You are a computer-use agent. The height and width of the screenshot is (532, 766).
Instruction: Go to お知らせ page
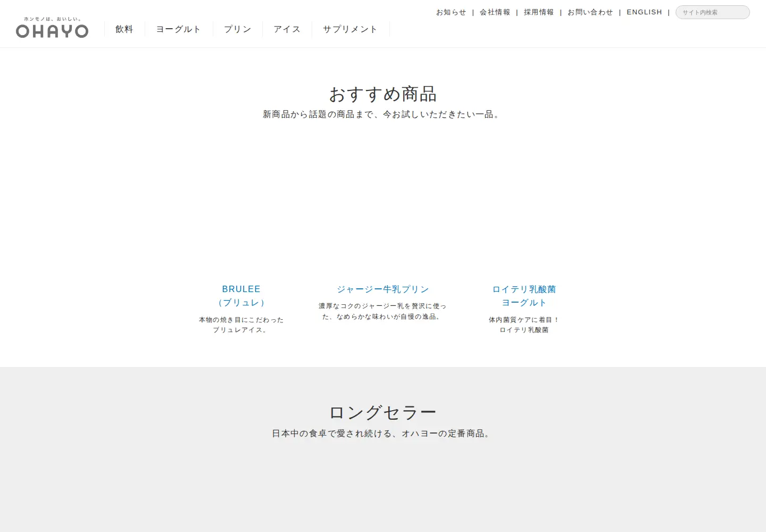451,12
